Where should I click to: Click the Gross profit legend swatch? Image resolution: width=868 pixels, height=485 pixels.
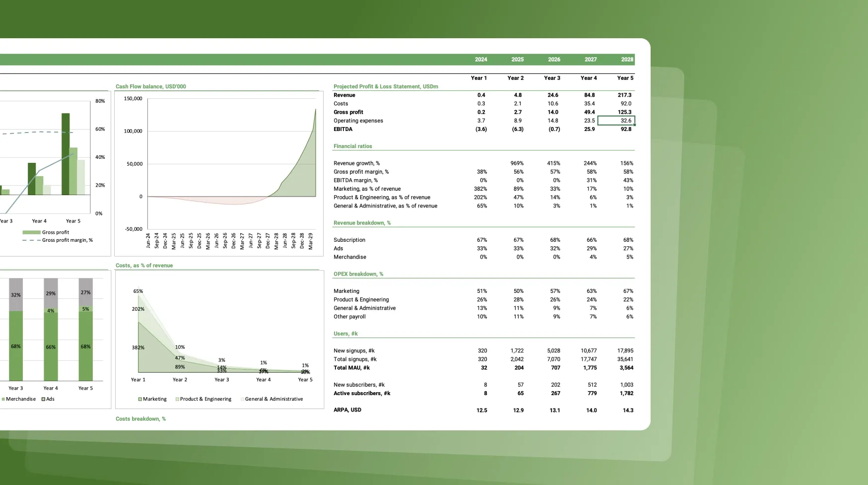click(31, 232)
